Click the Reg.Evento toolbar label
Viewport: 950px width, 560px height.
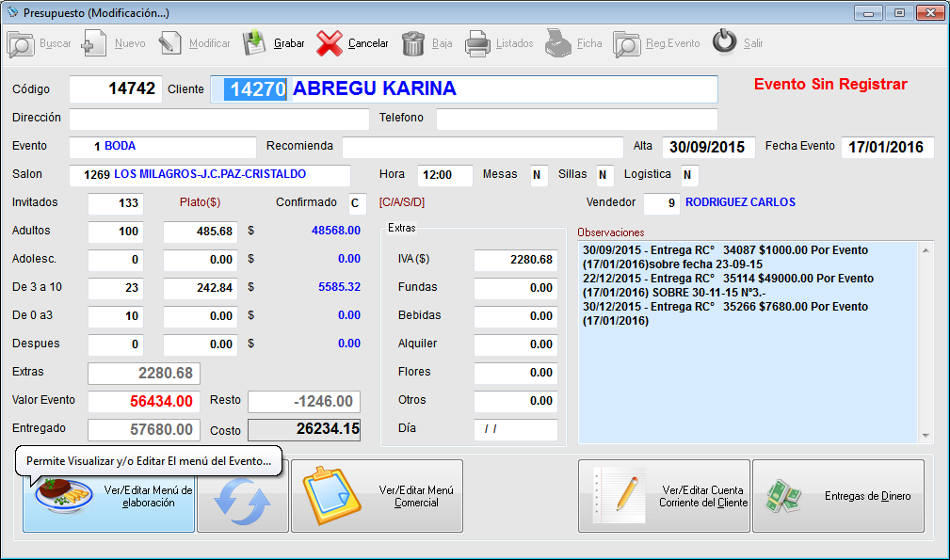[672, 43]
